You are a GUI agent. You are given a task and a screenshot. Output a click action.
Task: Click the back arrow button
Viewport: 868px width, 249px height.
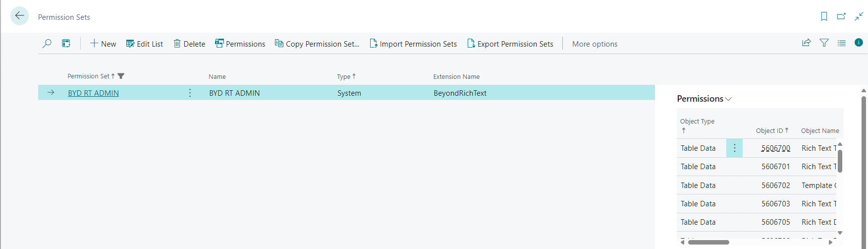[19, 16]
